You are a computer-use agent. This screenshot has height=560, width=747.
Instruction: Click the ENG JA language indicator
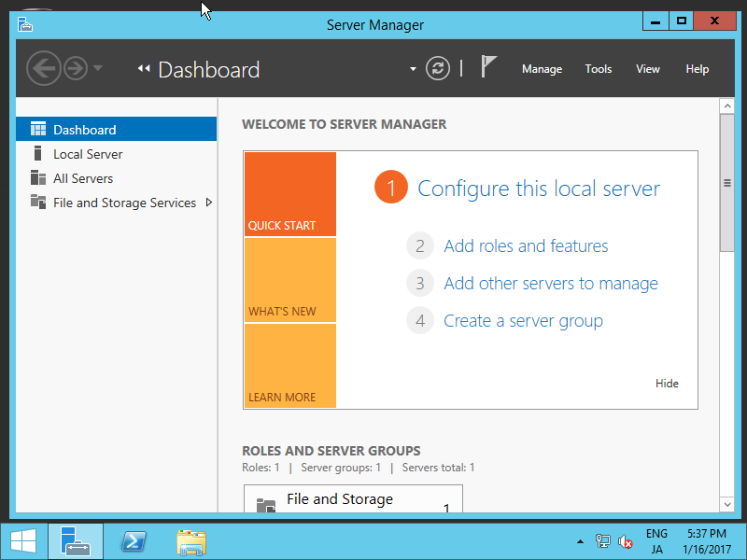(x=656, y=541)
